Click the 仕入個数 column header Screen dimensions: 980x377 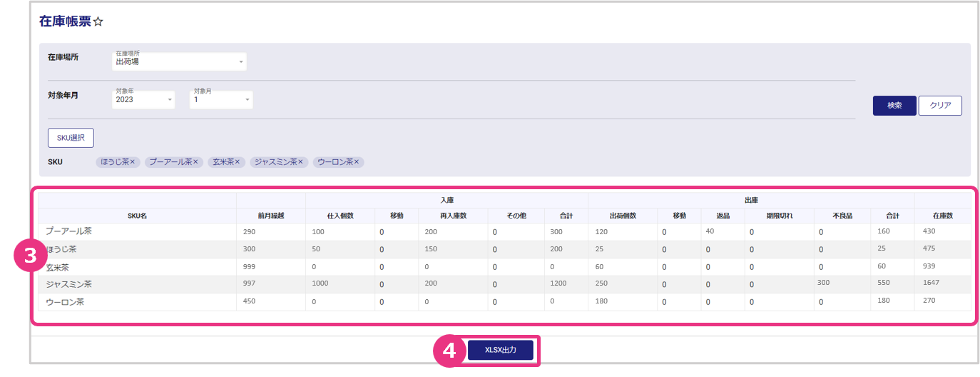click(x=340, y=215)
